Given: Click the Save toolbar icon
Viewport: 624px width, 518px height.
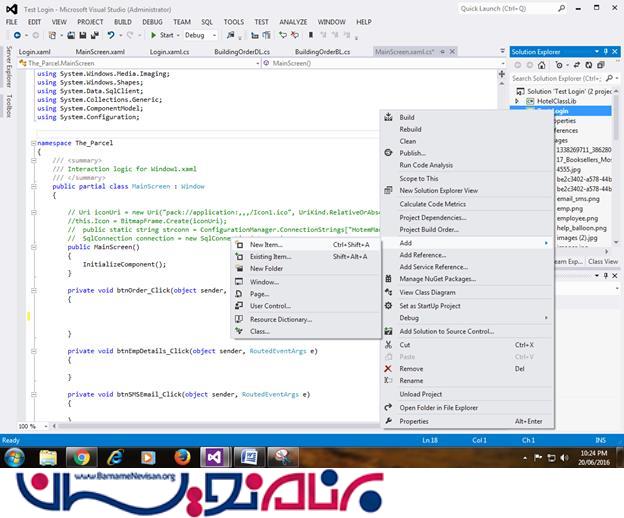Looking at the screenshot, I should [83, 35].
